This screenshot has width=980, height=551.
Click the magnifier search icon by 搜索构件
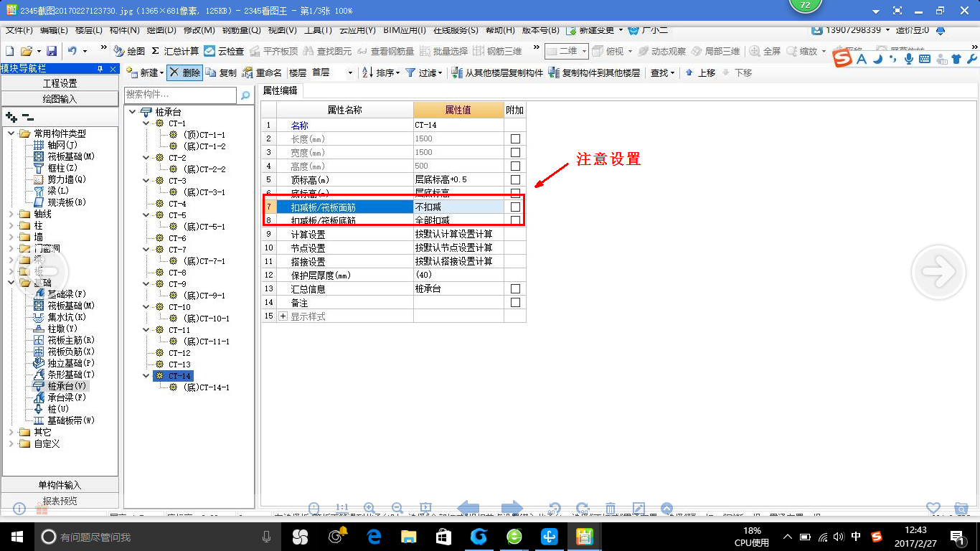pyautogui.click(x=245, y=95)
